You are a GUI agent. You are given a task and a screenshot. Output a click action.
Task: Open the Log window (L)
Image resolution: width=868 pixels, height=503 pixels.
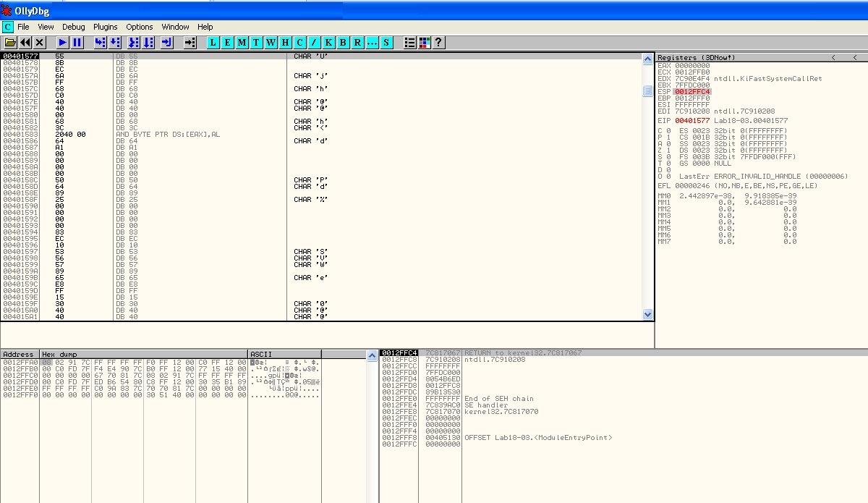coord(213,43)
